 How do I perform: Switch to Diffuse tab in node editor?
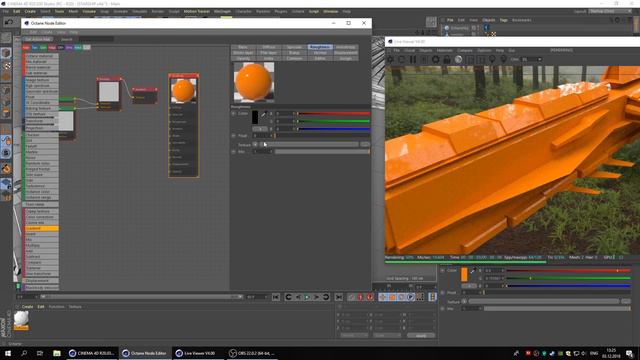click(268, 47)
